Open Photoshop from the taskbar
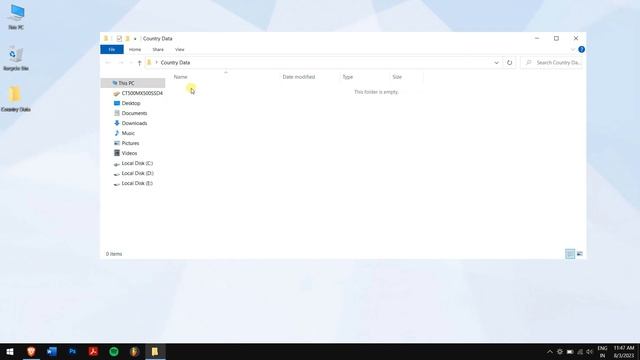The width and height of the screenshot is (640, 360). (73, 351)
